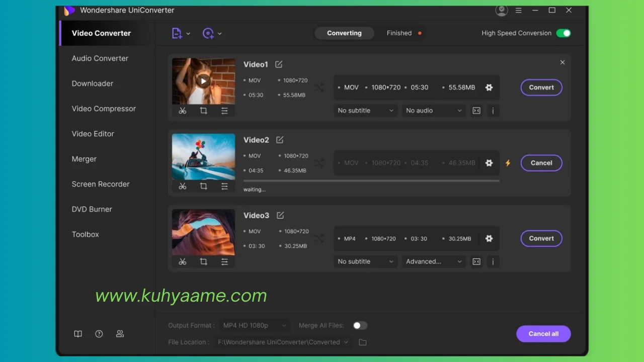Open Merger in sidebar
Screen dimensions: 644x362
pyautogui.click(x=84, y=159)
